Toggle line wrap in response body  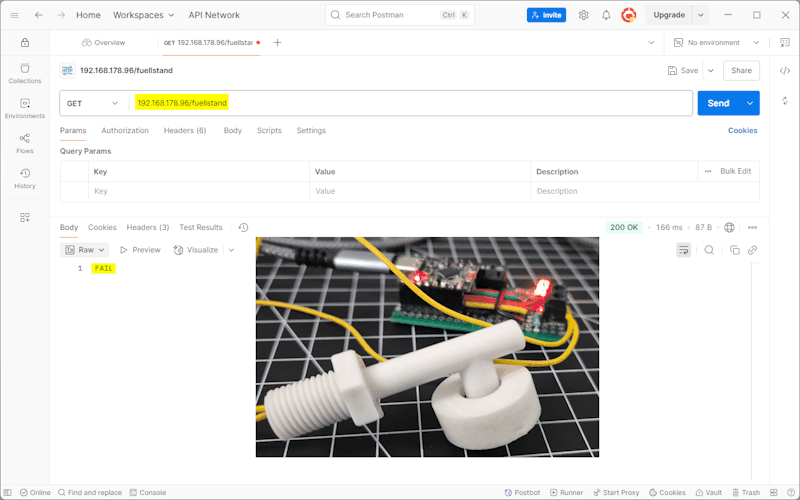683,250
